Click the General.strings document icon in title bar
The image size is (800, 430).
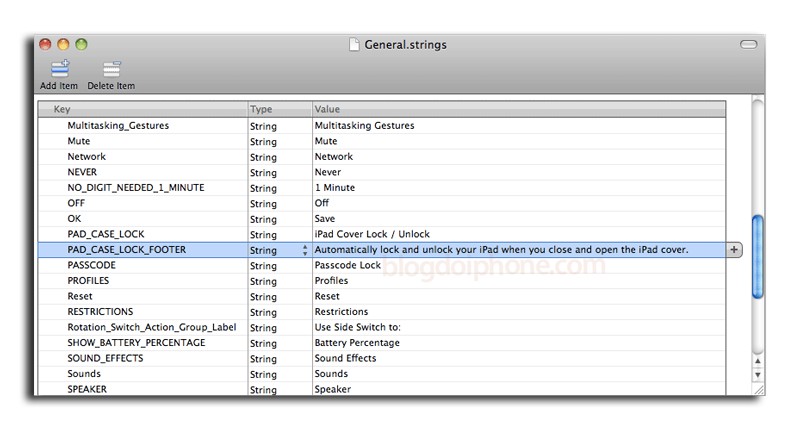coord(353,45)
